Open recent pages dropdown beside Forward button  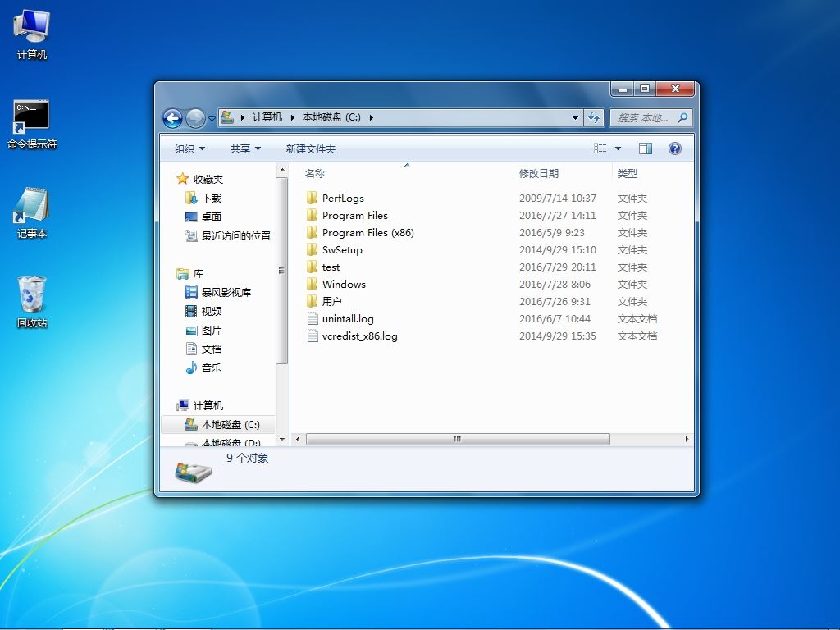tap(212, 118)
